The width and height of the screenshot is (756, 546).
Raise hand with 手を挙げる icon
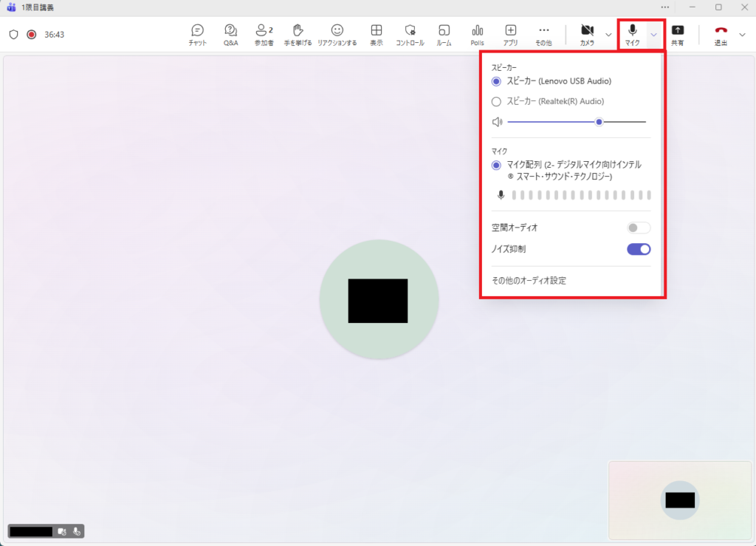pos(298,34)
